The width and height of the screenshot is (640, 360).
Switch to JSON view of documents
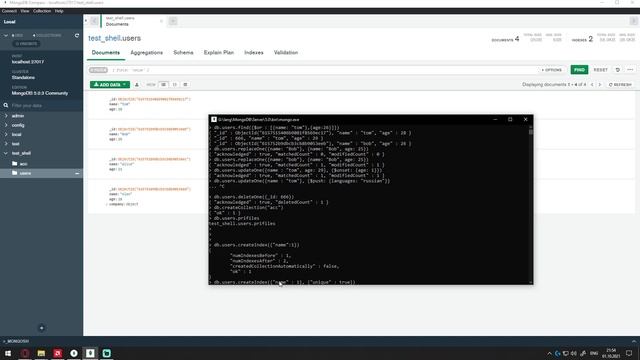[174, 84]
